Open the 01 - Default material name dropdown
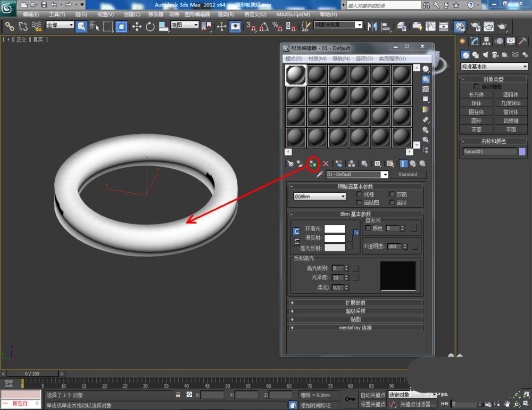The height and width of the screenshot is (410, 532). point(357,175)
